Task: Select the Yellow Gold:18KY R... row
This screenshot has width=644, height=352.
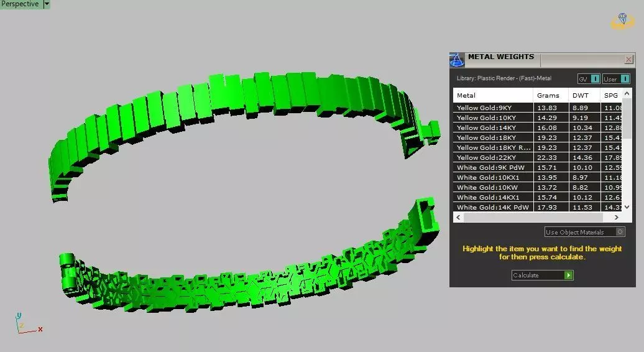Action: [x=538, y=147]
